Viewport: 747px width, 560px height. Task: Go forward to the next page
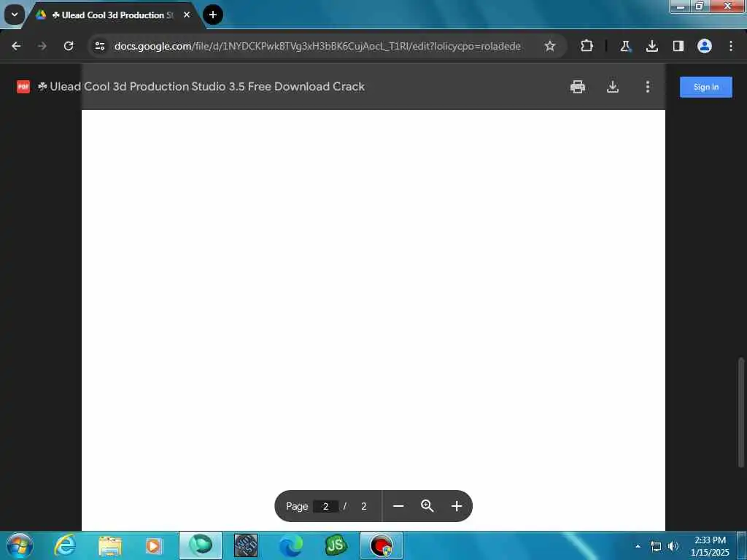42,46
